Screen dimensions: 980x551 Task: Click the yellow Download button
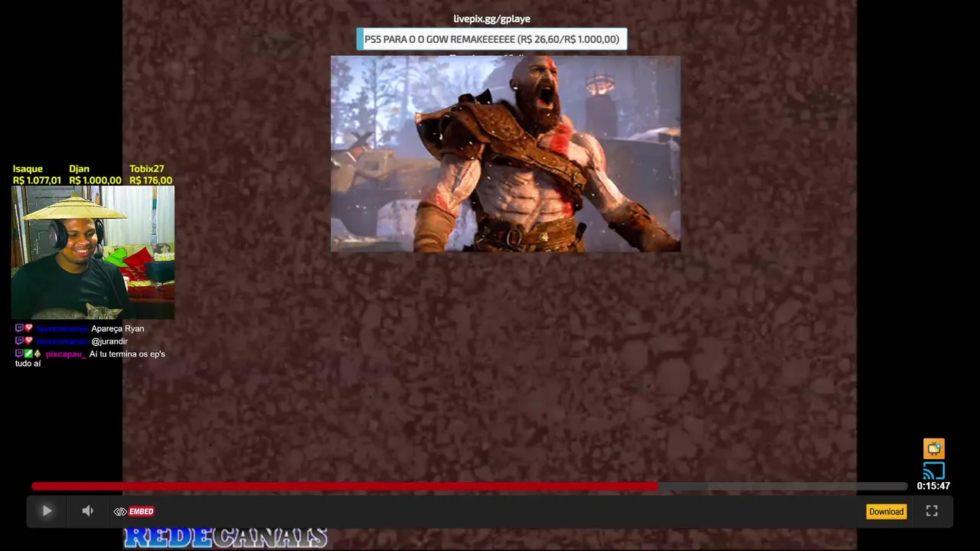[x=886, y=511]
